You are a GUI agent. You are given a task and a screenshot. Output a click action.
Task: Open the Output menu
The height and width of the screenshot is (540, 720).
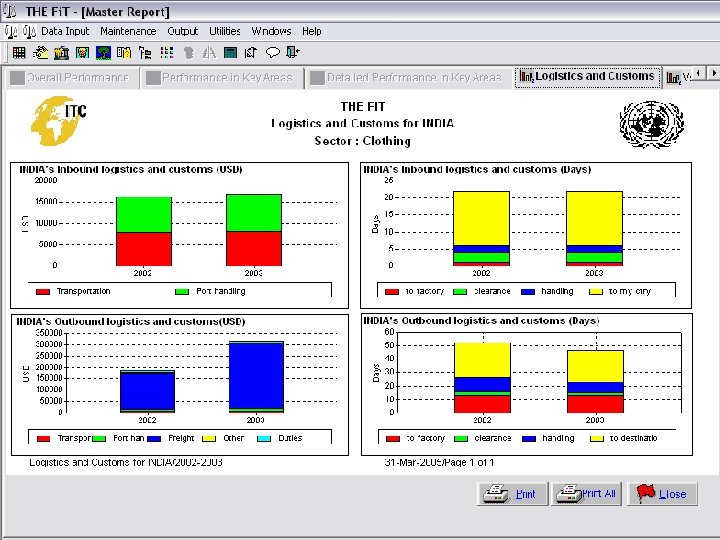[183, 31]
